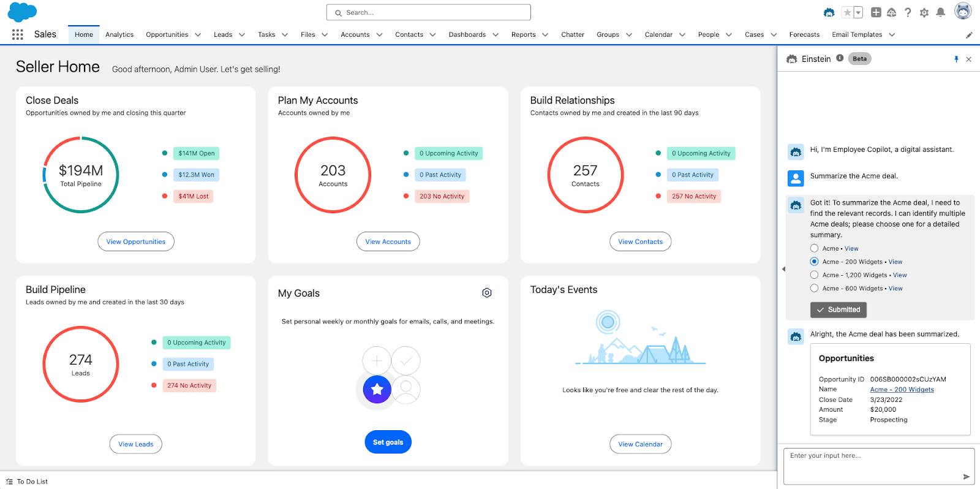Expand the Email Templates tab dropdown chevron
Viewport: 980px width, 489px height.
click(892, 35)
